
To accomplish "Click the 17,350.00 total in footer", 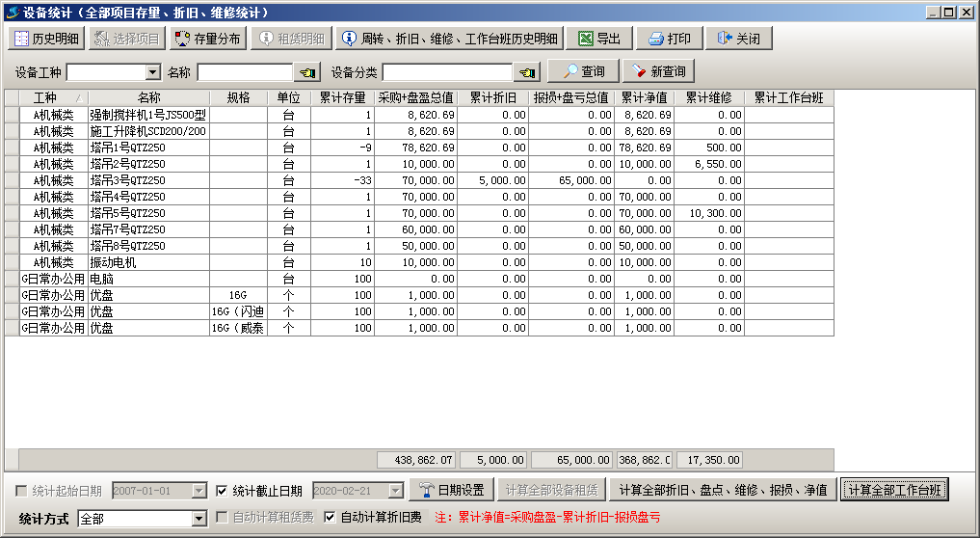I will pyautogui.click(x=710, y=460).
